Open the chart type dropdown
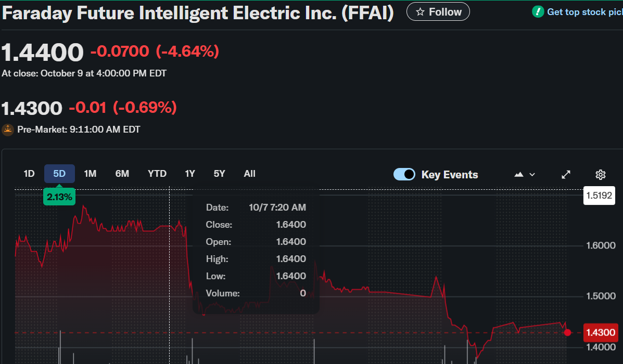The width and height of the screenshot is (623, 364). tap(525, 174)
